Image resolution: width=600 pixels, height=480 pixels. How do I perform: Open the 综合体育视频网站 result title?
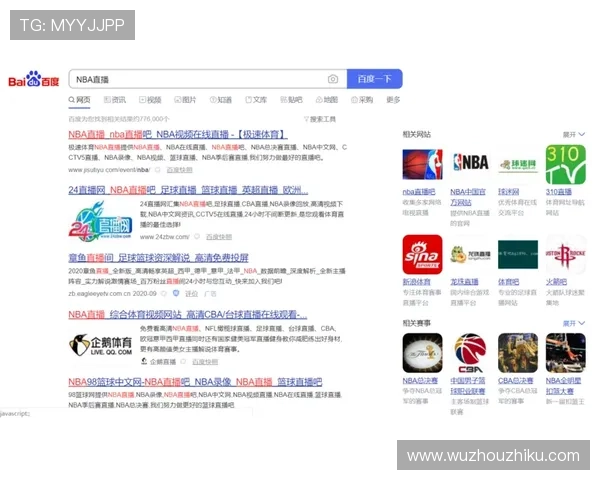point(188,315)
